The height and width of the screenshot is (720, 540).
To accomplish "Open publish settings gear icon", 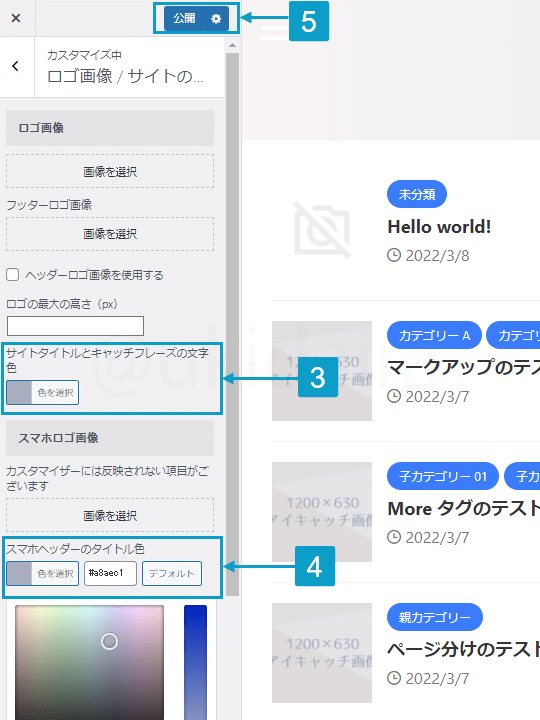I will [216, 18].
